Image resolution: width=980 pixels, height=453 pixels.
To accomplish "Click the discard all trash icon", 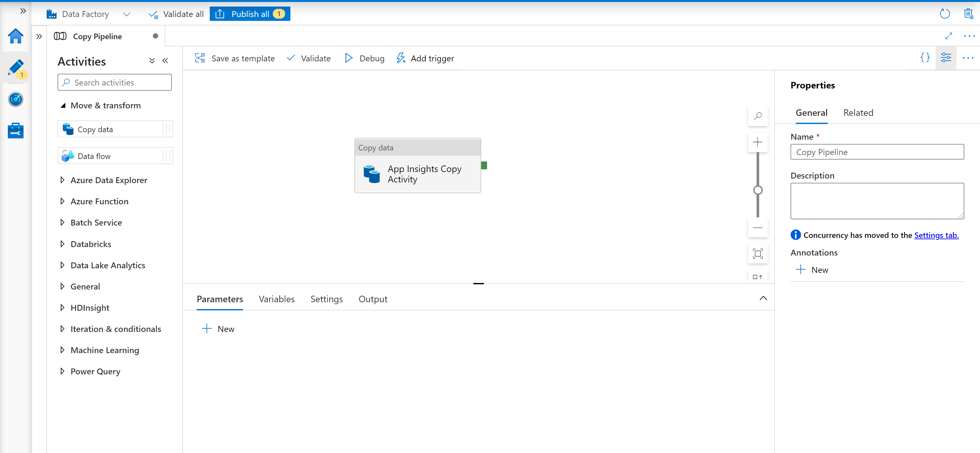I will point(968,14).
